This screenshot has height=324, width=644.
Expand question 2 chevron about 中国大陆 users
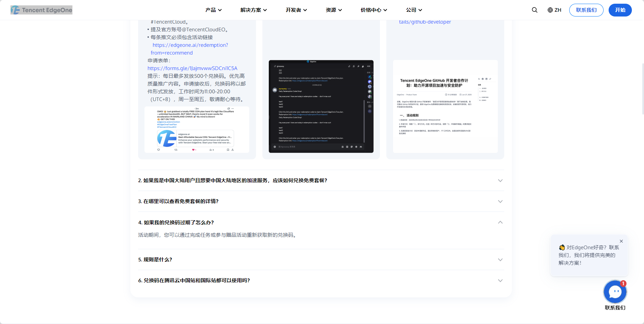pyautogui.click(x=500, y=181)
